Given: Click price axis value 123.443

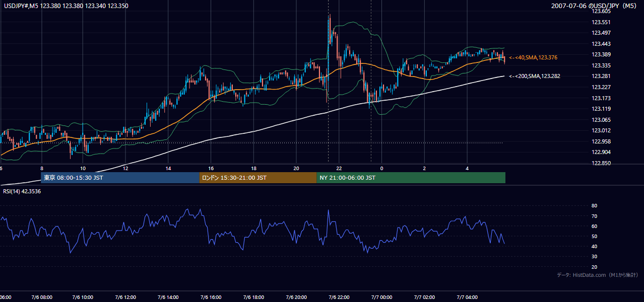Looking at the screenshot, I should coord(601,44).
